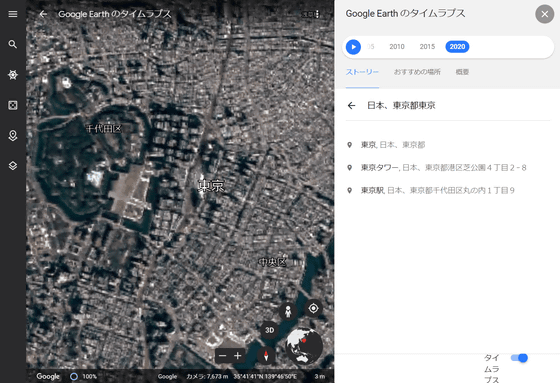Select result 東京タワー
This screenshot has height=383, width=560.
point(448,168)
